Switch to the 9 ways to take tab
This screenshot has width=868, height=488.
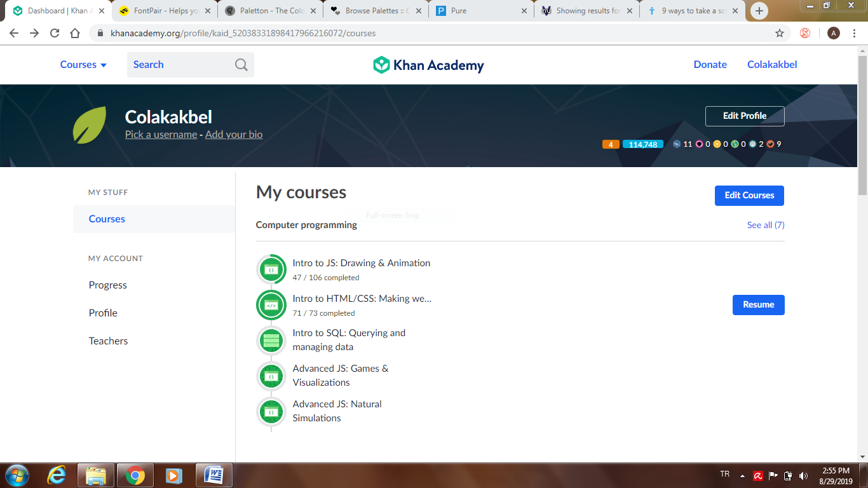point(693,11)
